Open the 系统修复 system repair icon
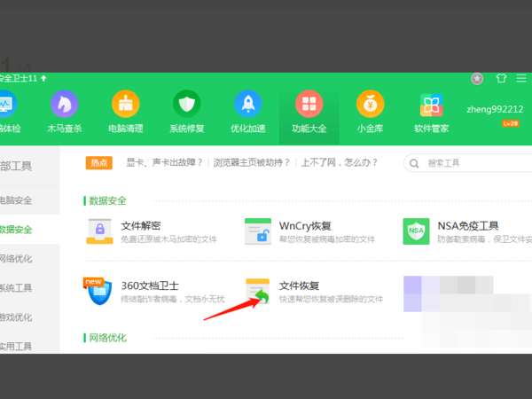The width and height of the screenshot is (532, 399). tap(187, 105)
